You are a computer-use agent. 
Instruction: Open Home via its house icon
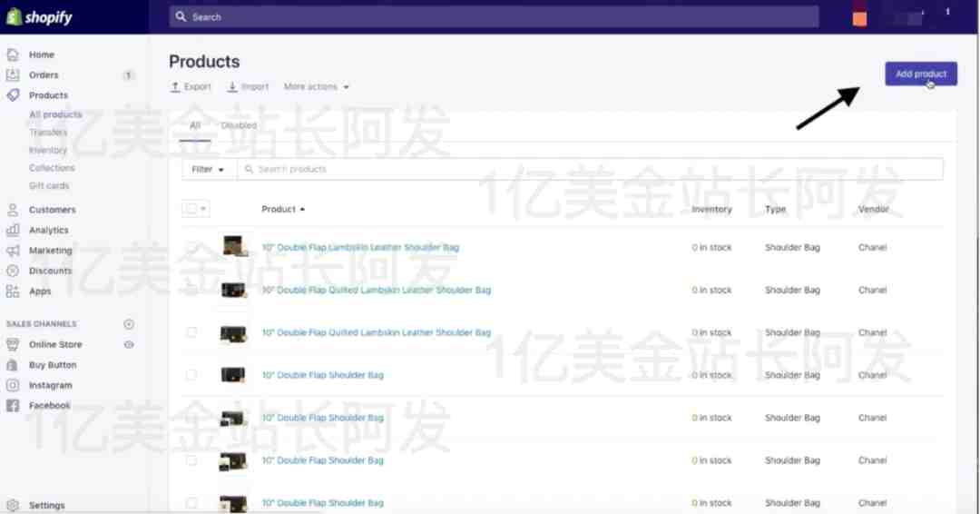coord(13,54)
